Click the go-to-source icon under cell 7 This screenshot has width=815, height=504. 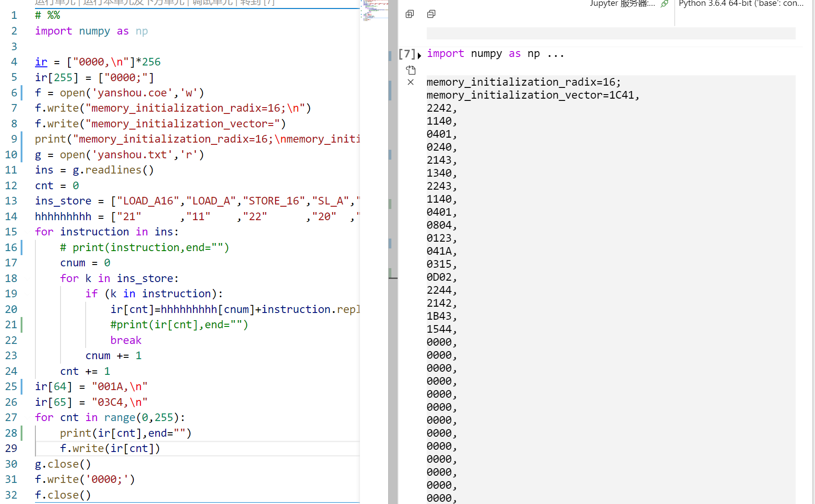(x=411, y=70)
